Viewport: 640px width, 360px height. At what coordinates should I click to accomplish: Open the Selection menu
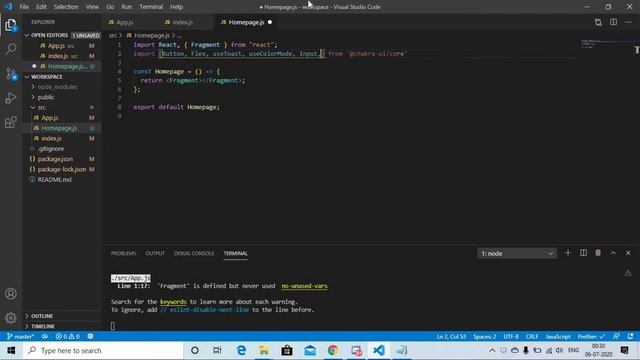click(x=66, y=7)
